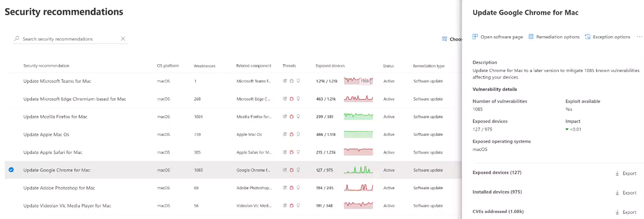Click the Adobe Photoshop red trend sparkline
Image resolution: width=644 pixels, height=219 pixels.
(358, 188)
